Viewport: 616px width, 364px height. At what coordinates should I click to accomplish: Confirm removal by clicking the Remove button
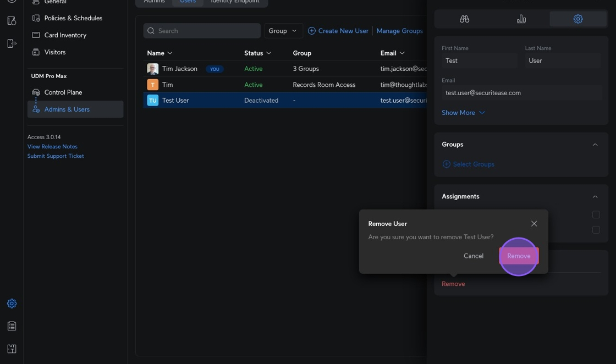click(518, 256)
